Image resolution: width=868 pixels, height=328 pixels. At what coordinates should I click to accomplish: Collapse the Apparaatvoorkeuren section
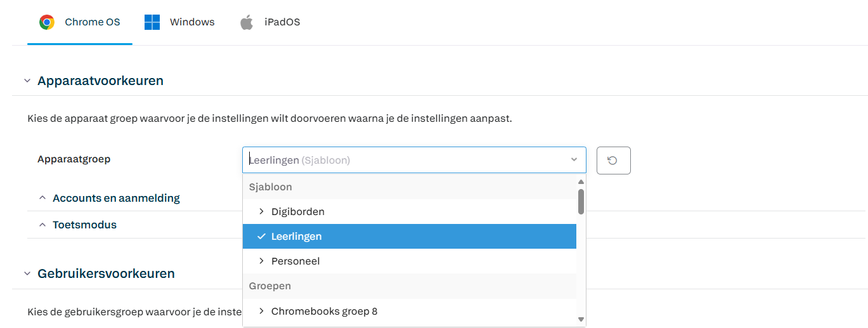point(27,81)
